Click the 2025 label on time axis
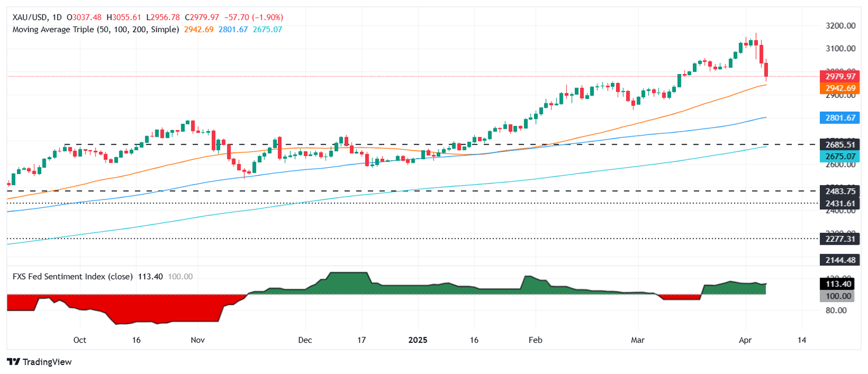Viewport: 868px width, 374px height. click(418, 341)
